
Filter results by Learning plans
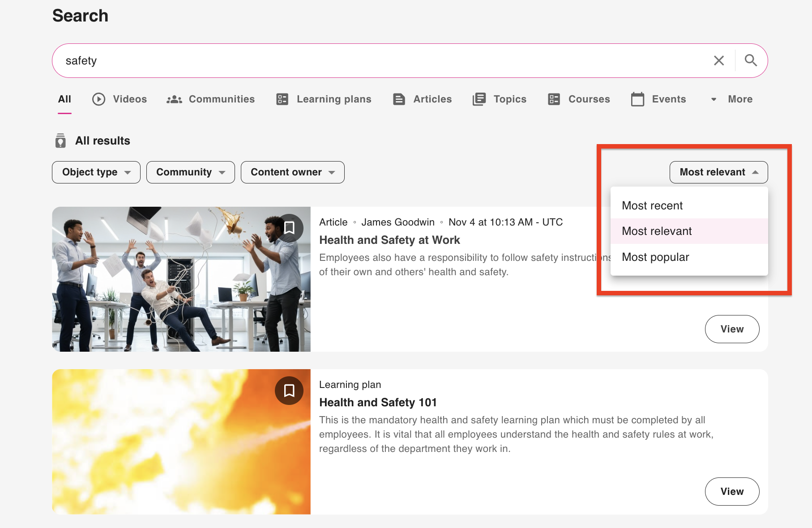click(x=324, y=99)
